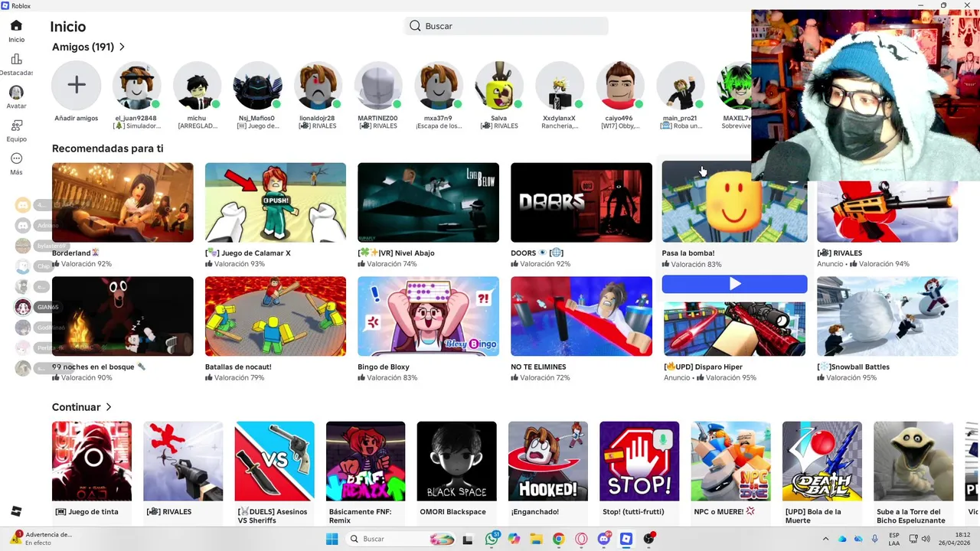Open the Snowball Battles thumbnail
980x551 pixels.
tap(887, 316)
